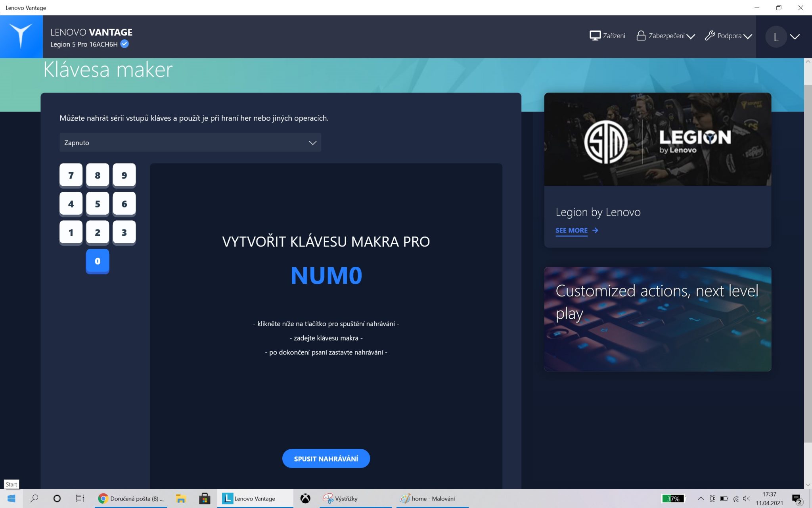This screenshot has height=508, width=812.
Task: Click the highlighted numpad key 0
Action: pos(98,261)
